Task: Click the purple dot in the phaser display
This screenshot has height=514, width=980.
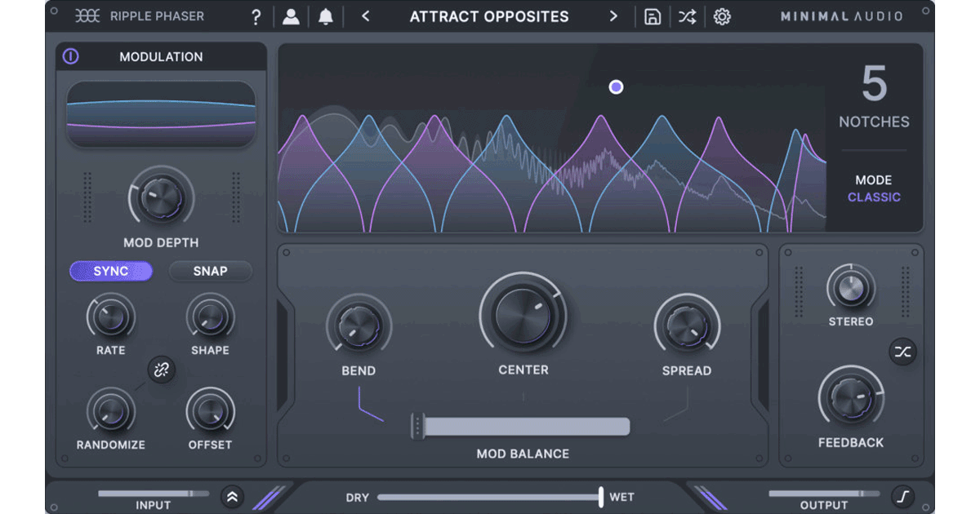Action: point(617,86)
